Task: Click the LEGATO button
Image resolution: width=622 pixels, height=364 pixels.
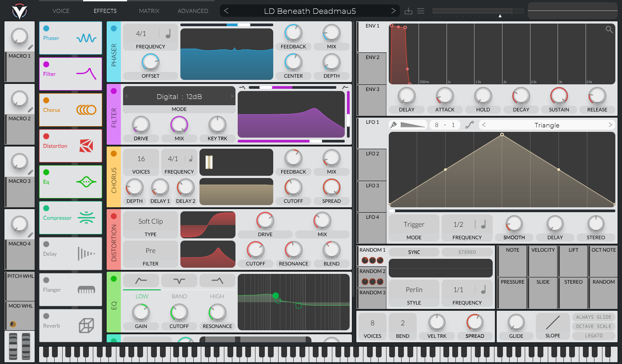Action: pos(594,336)
